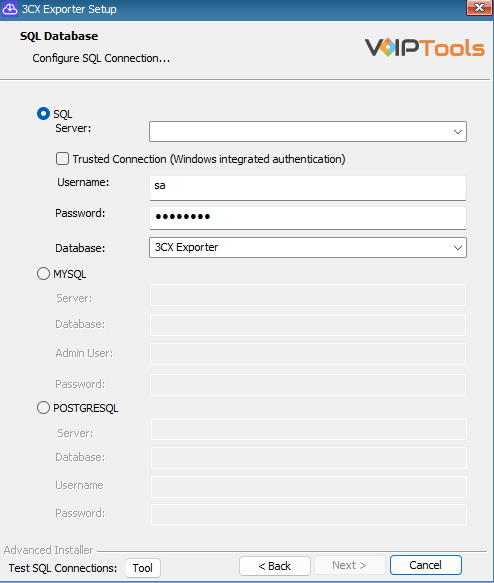Click the VoIPTools logo
This screenshot has width=494, height=583.
[x=425, y=48]
